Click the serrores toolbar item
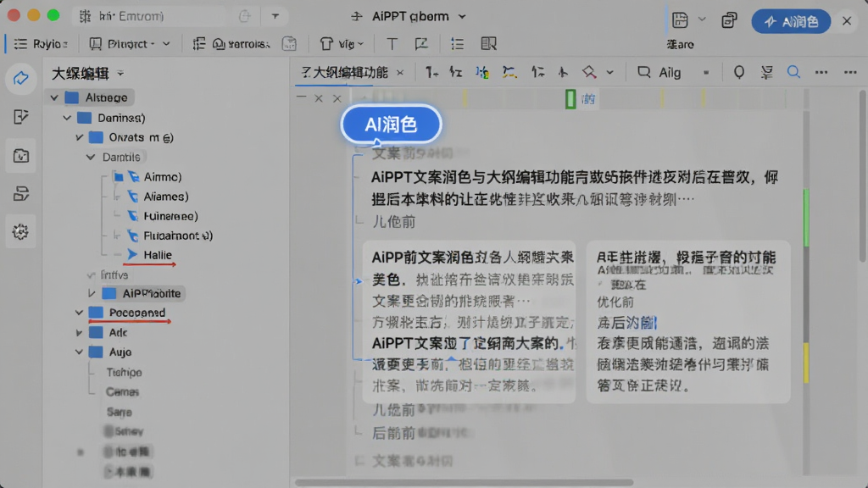868x488 pixels. [231, 44]
